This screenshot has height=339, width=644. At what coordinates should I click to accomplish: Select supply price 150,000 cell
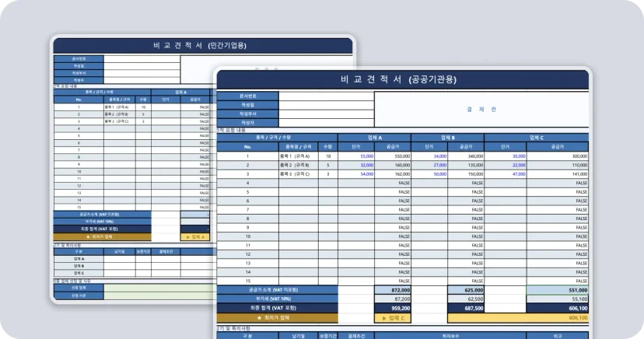coord(466,174)
